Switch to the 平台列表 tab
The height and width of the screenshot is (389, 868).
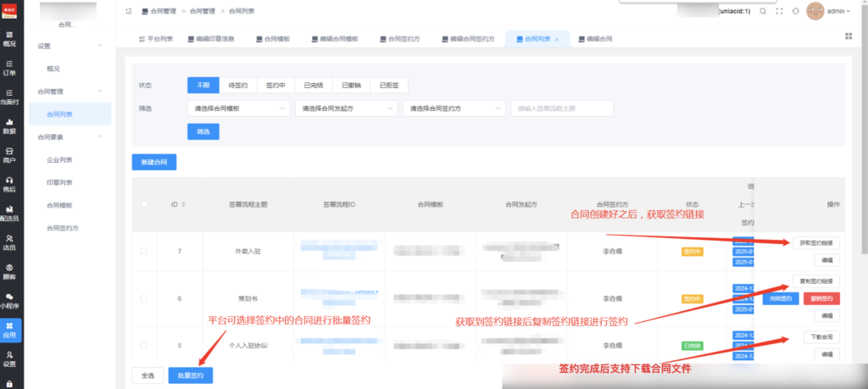pos(156,39)
